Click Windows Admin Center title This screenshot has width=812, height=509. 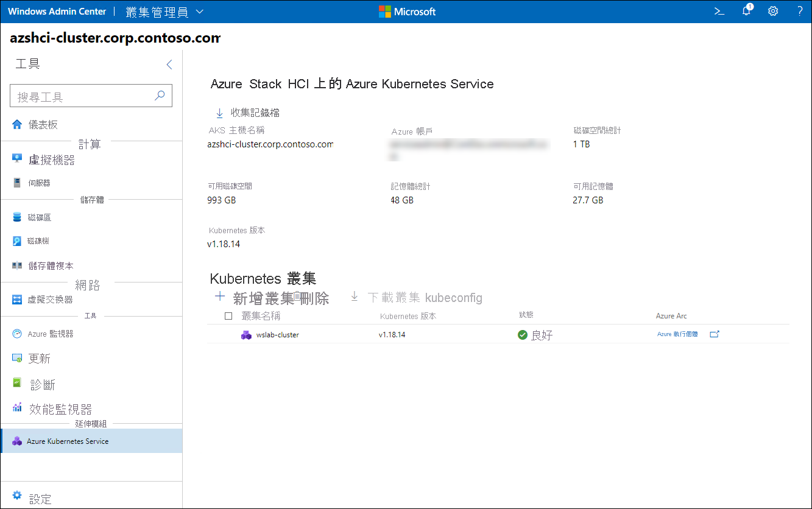point(57,12)
